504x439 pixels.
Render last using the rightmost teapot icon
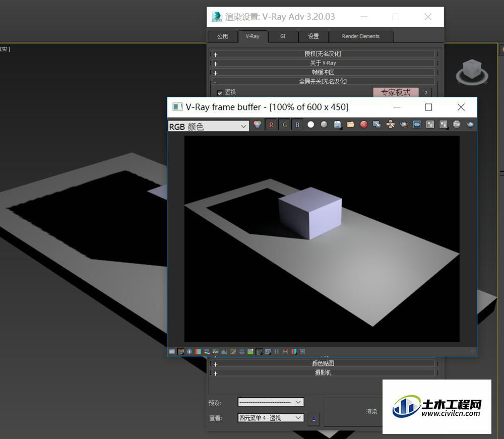[470, 124]
